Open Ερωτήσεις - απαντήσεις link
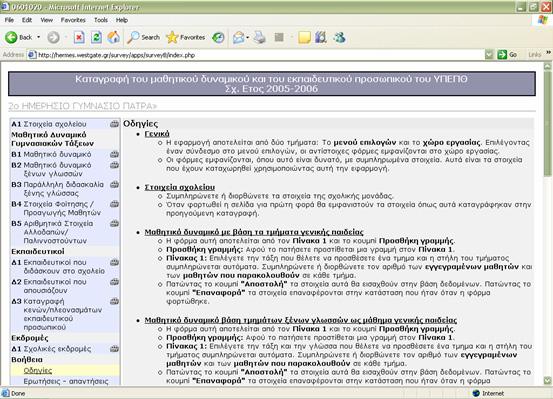Viewport: 553px width, 399px height. point(66,381)
